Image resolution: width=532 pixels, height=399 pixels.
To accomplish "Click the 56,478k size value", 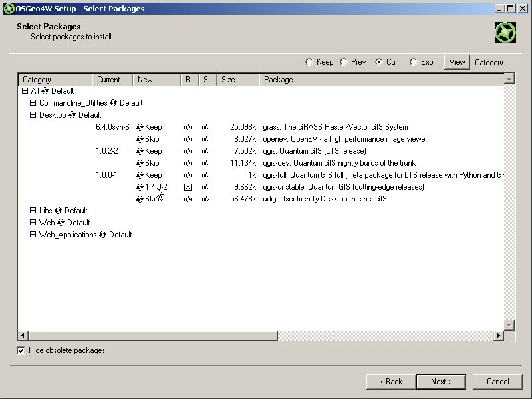I will tap(243, 199).
